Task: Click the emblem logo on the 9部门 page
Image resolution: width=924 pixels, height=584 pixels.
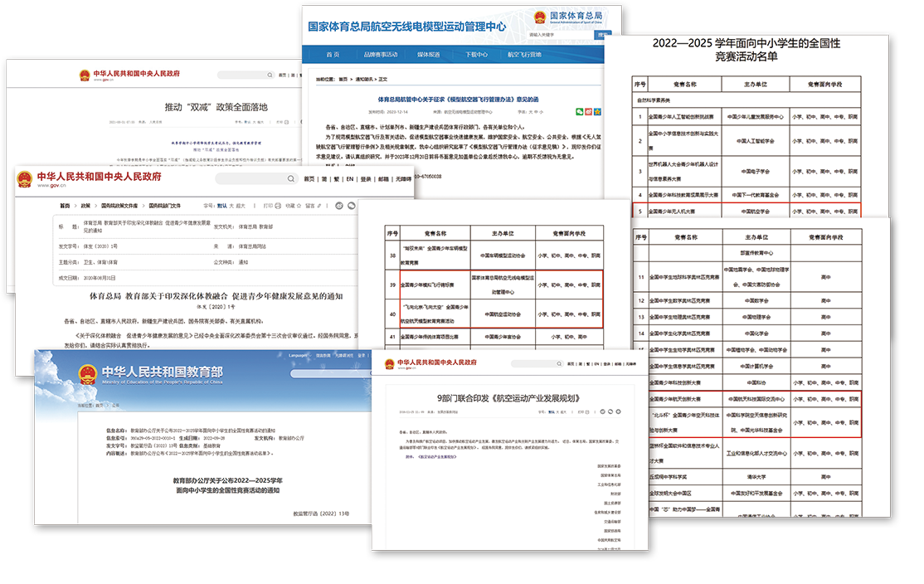Action: point(390,364)
